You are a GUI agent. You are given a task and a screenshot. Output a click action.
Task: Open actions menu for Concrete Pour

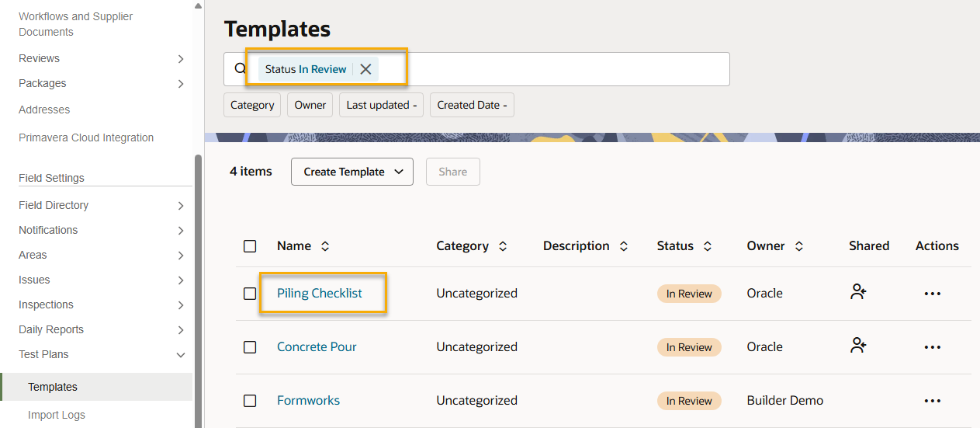pyautogui.click(x=932, y=347)
